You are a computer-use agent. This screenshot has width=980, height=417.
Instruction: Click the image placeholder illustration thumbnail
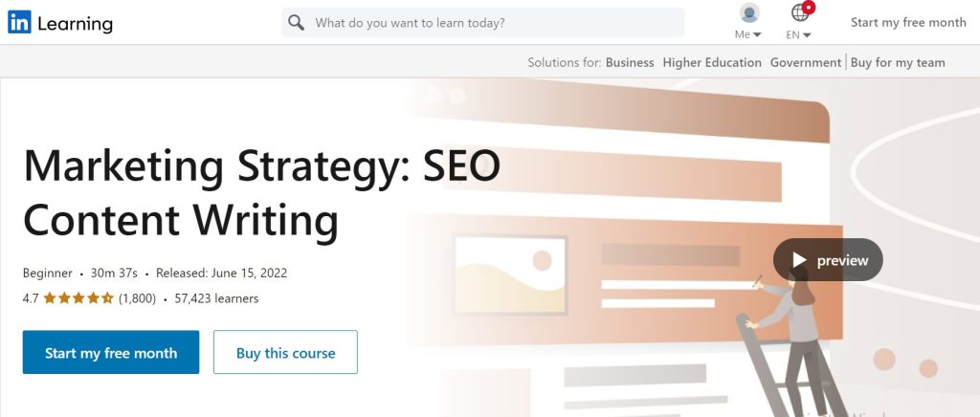click(510, 271)
